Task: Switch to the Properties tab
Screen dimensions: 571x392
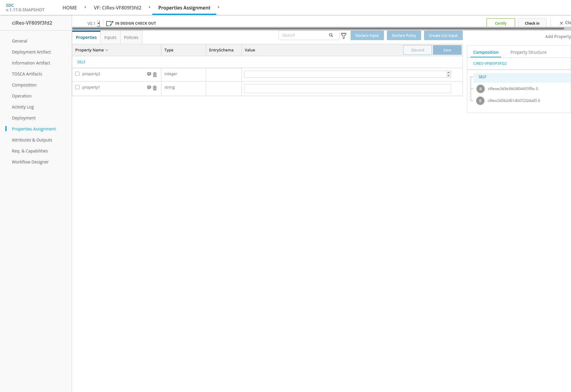Action: (x=86, y=37)
